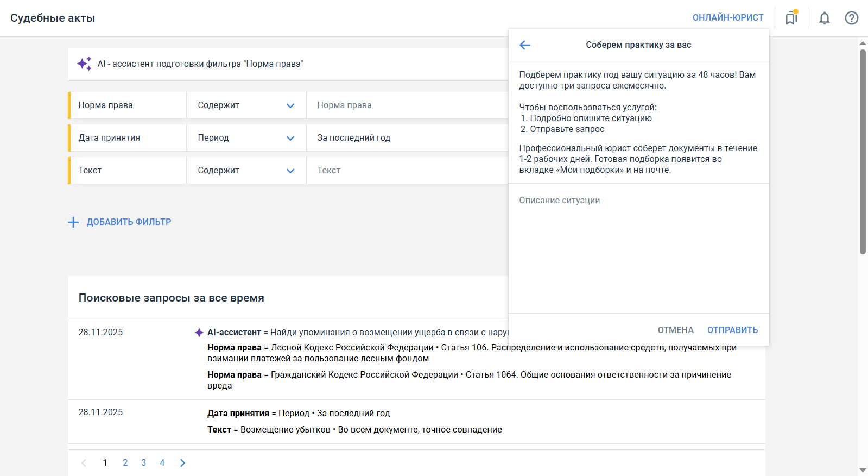868x476 pixels.
Task: Open the Период dropdown for Дата принятия
Action: click(x=290, y=138)
